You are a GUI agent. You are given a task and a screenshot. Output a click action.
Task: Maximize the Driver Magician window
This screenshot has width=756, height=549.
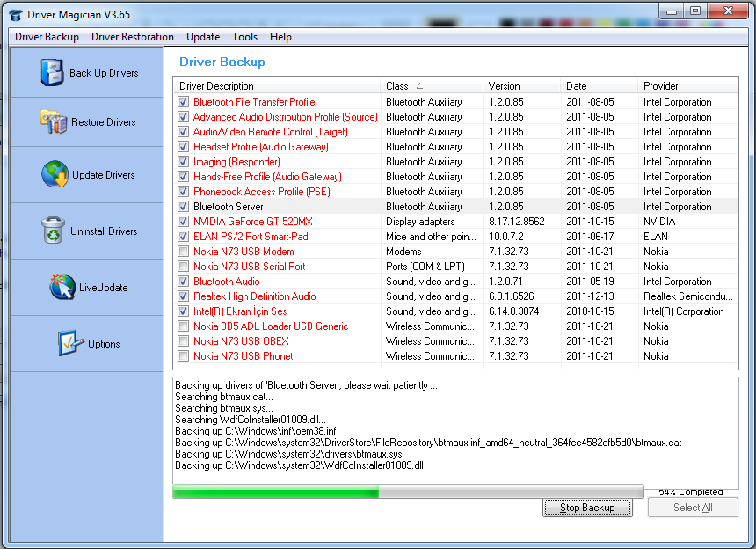[694, 11]
